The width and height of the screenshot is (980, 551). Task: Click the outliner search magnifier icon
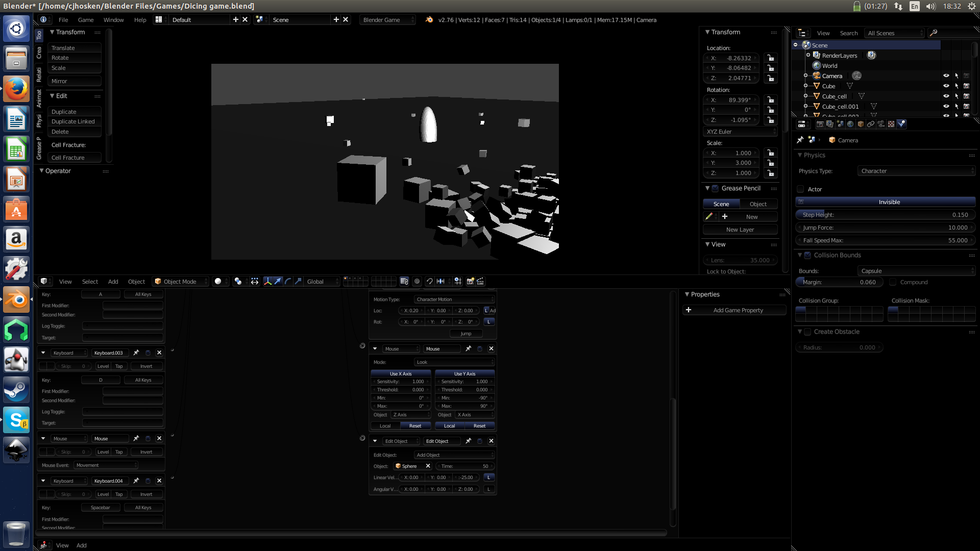coord(934,33)
